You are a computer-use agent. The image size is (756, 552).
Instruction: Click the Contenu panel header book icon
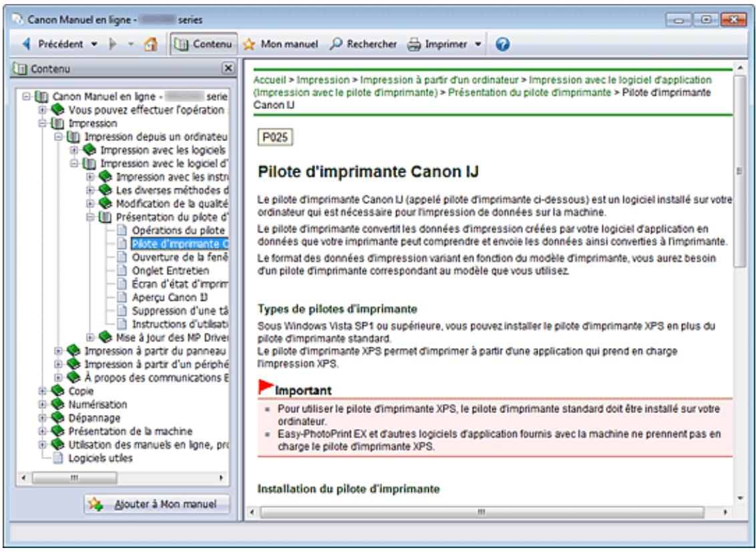21,69
